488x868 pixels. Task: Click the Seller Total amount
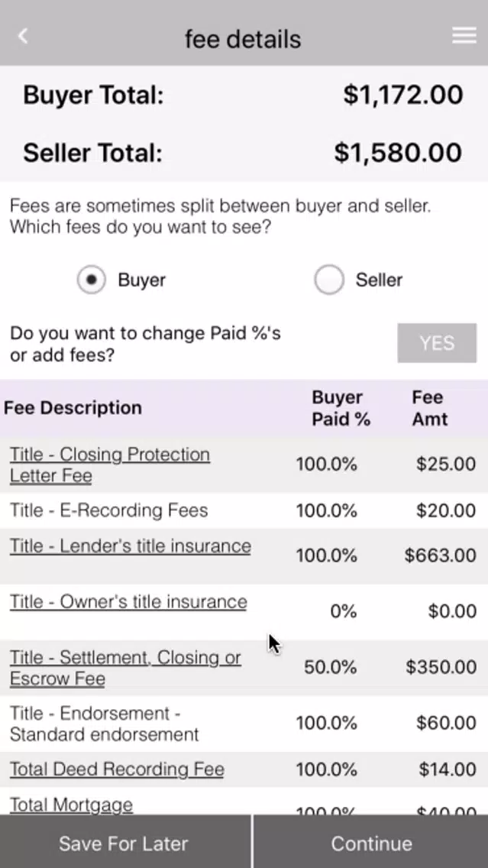(398, 153)
